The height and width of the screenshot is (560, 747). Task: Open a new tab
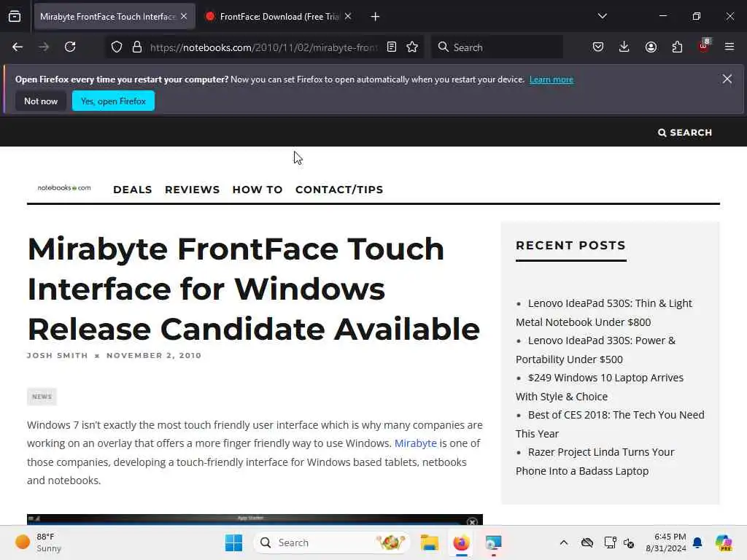(375, 17)
